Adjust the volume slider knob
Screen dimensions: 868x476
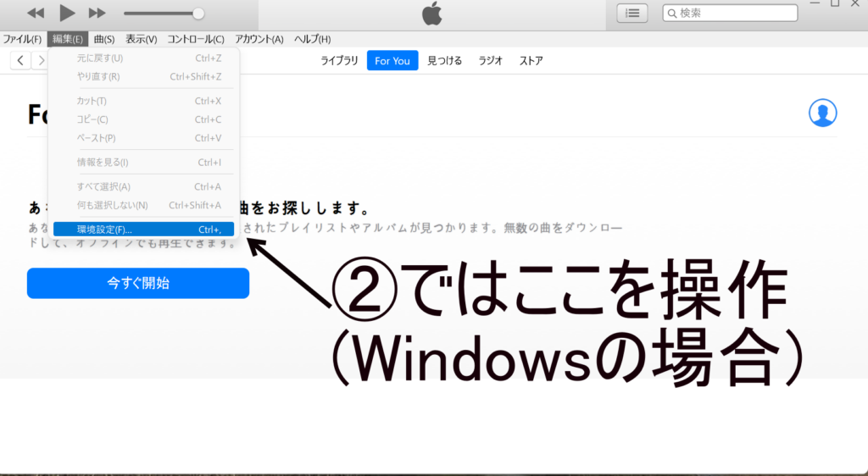pos(198,14)
